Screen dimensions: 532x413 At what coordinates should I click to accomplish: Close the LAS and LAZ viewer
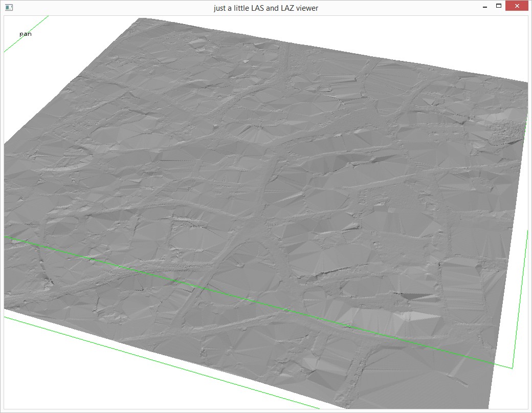(x=517, y=7)
